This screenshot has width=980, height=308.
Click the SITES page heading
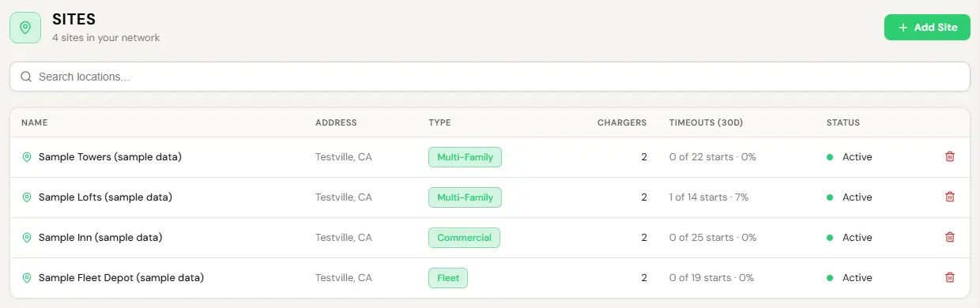74,19
